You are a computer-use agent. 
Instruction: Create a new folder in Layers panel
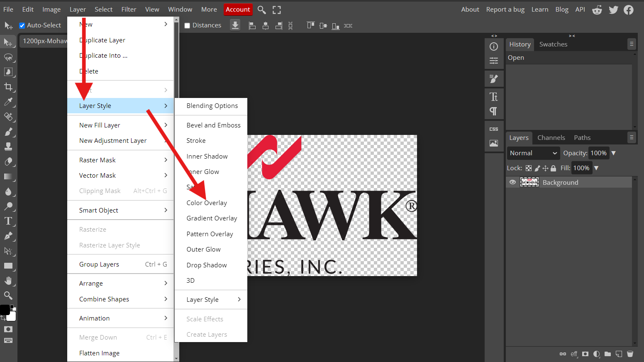coord(607,354)
